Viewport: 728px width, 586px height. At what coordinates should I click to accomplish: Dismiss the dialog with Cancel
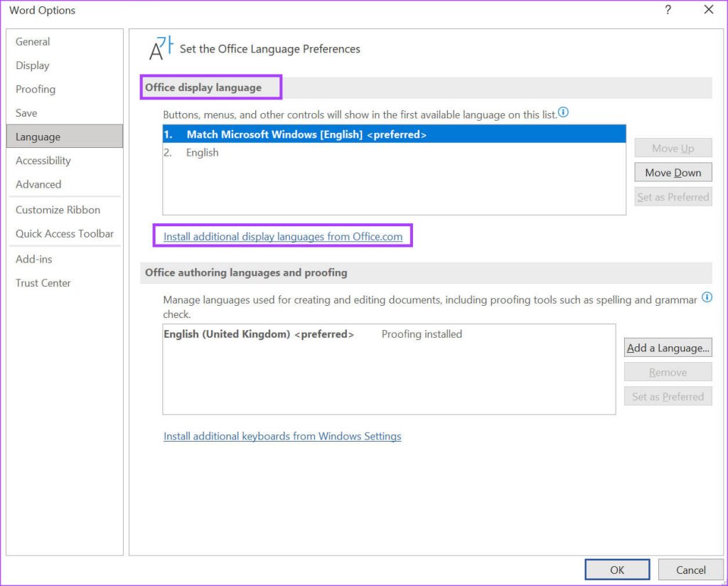pos(690,570)
